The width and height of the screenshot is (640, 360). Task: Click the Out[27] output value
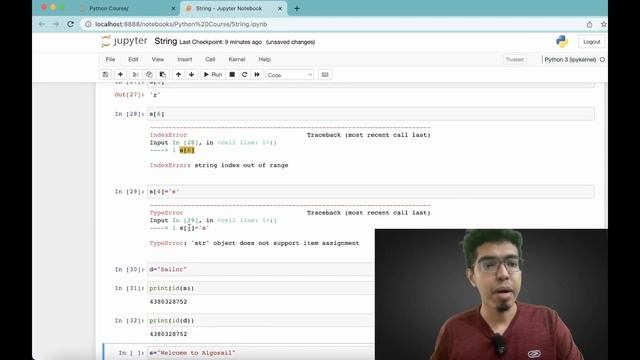coord(155,95)
